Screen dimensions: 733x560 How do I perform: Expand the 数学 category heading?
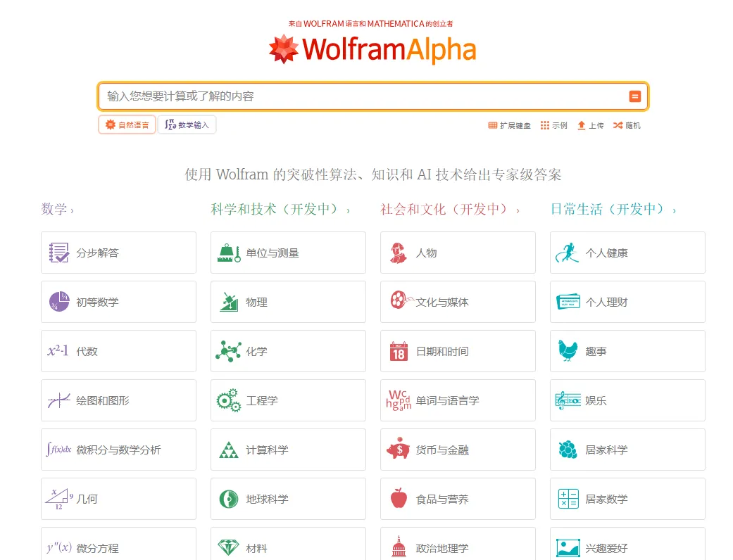(57, 209)
